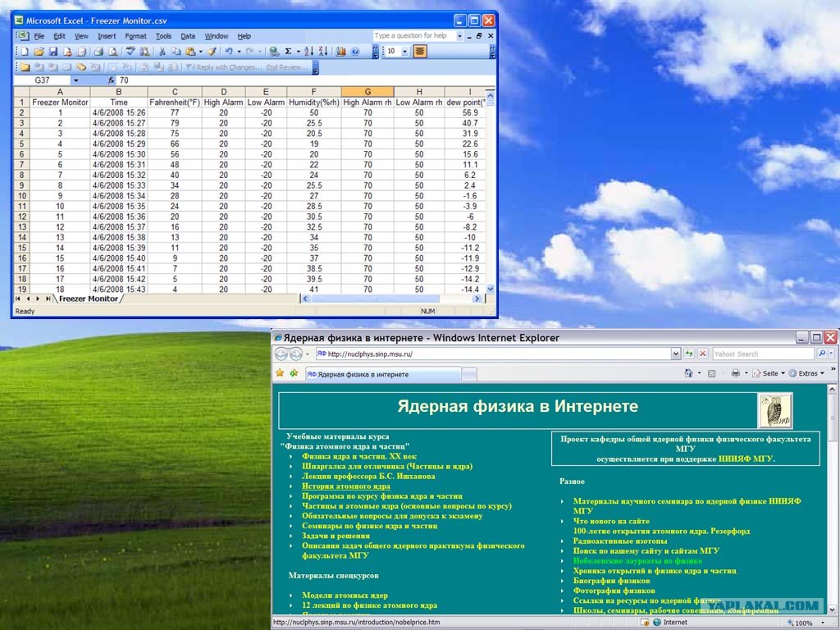Open the Data menu in Excel
The image size is (840, 630).
pos(188,36)
